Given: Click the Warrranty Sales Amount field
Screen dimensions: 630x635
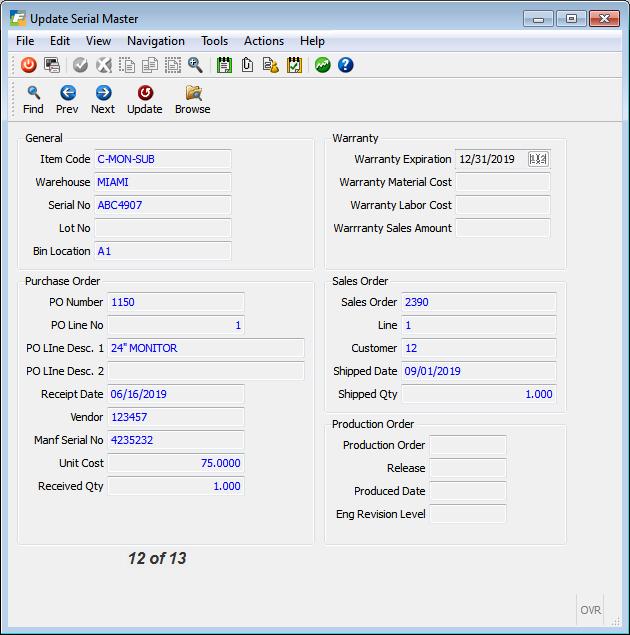Looking at the screenshot, I should (x=503, y=228).
